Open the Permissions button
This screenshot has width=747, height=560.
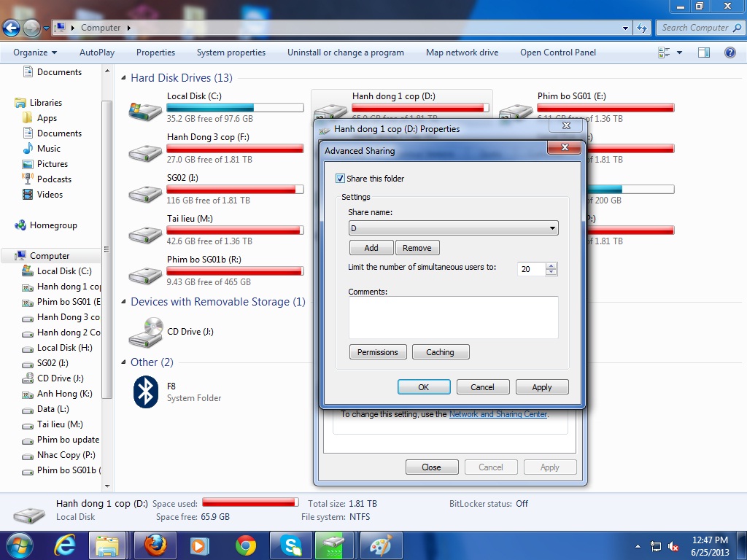point(378,352)
